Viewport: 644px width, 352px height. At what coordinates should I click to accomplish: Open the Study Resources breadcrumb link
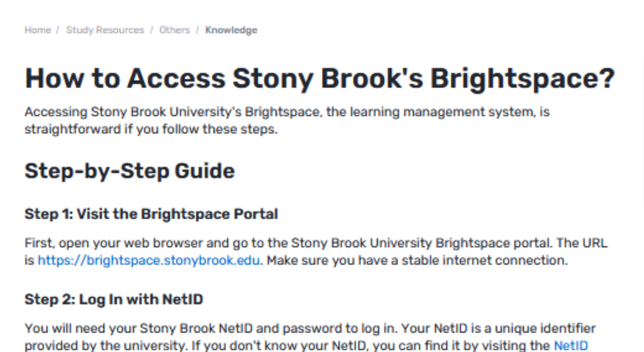tap(105, 30)
